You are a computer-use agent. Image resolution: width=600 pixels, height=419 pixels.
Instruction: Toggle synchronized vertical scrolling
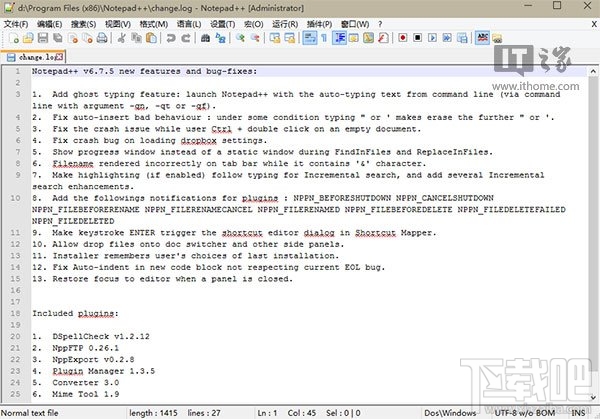click(x=275, y=38)
